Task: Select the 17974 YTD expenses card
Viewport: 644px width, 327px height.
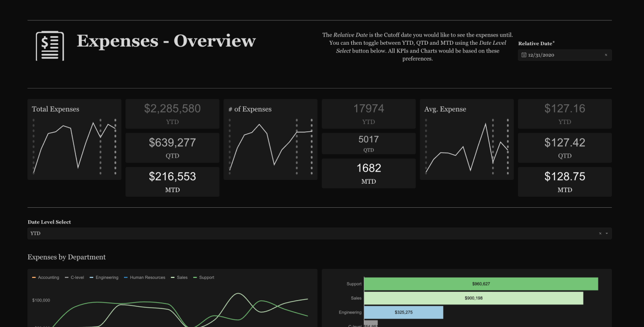Action: click(369, 113)
